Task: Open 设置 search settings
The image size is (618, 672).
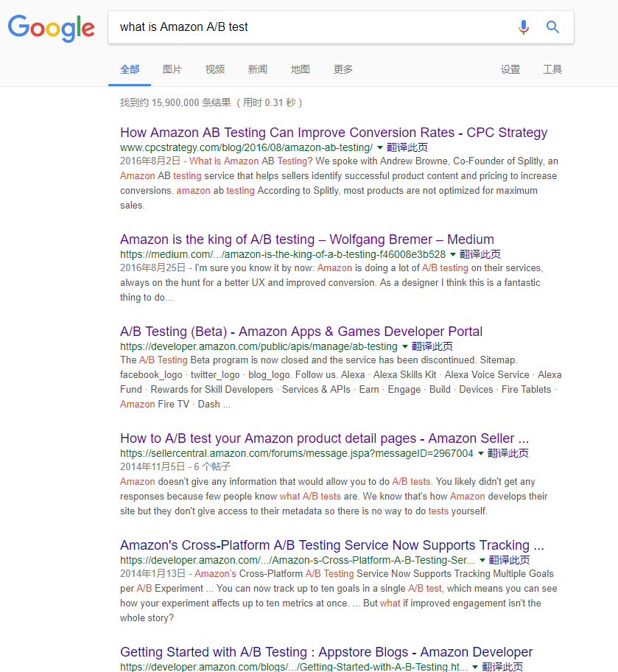Action: (x=510, y=69)
